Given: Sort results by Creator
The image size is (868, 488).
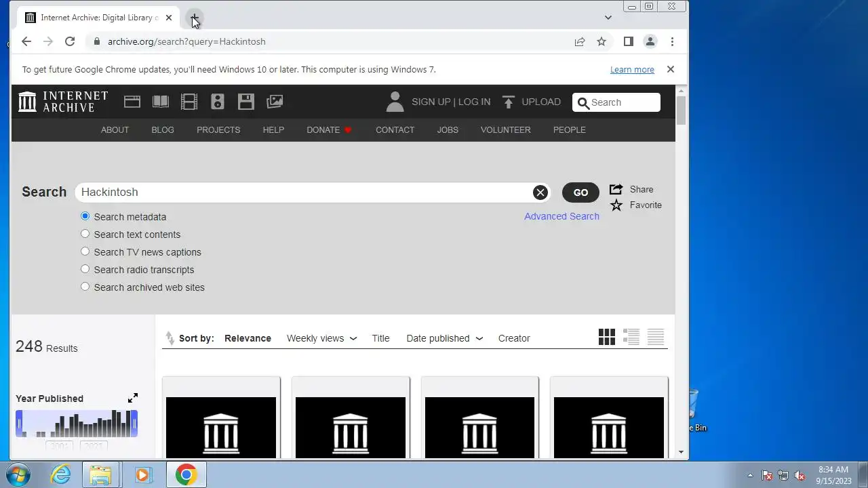Looking at the screenshot, I should click(x=514, y=338).
